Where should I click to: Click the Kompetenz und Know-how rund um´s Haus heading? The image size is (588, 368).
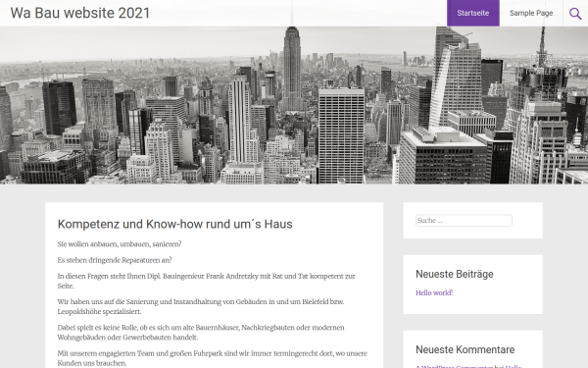174,224
